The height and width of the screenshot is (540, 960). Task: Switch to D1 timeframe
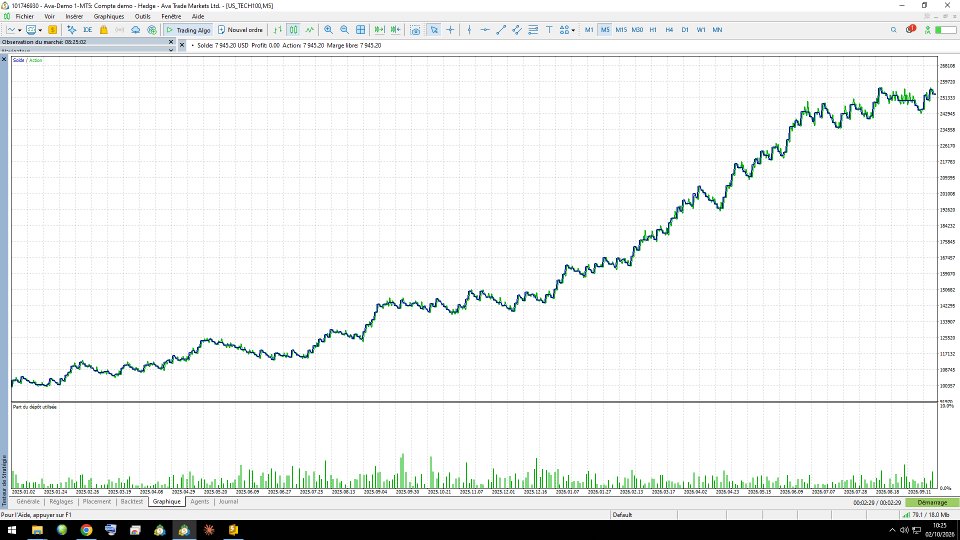(x=685, y=29)
